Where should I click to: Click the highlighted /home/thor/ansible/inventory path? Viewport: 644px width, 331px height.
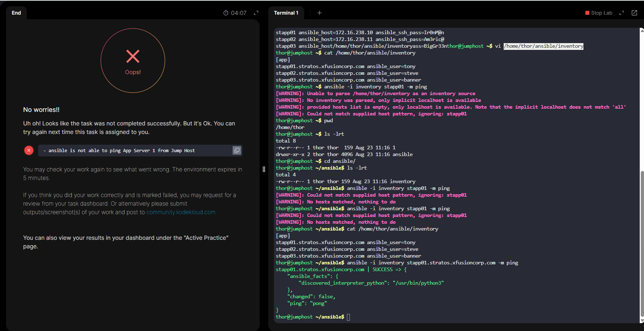(x=543, y=46)
